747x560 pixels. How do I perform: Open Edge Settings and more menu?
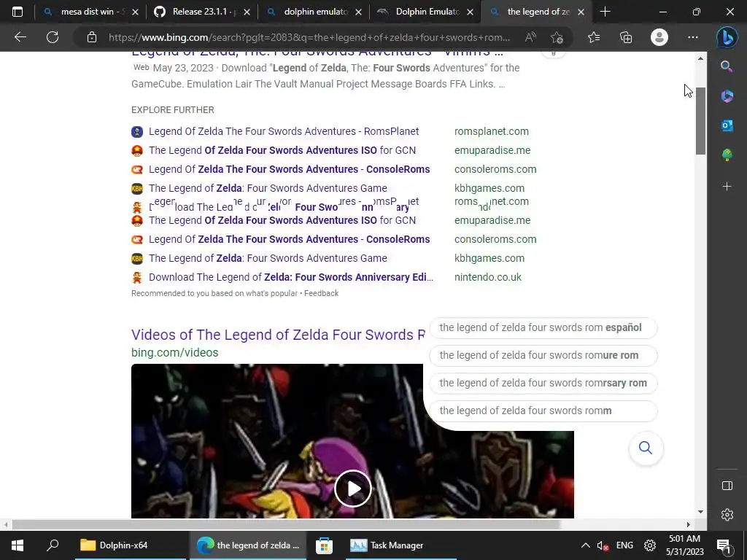click(x=693, y=37)
